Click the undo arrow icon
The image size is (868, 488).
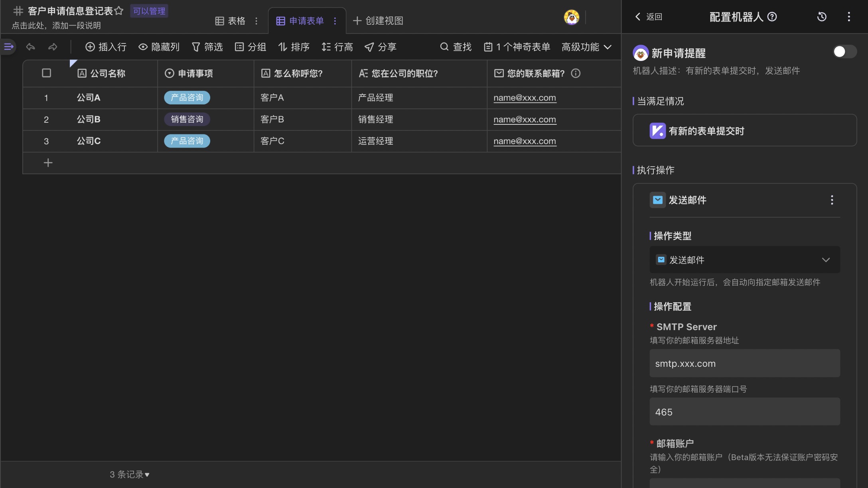(x=30, y=47)
